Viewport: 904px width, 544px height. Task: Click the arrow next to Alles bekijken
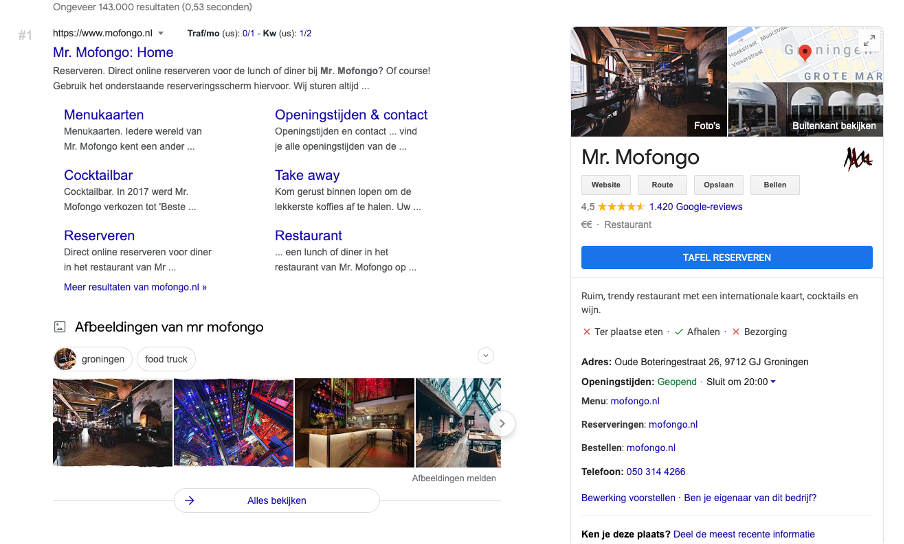(x=189, y=501)
